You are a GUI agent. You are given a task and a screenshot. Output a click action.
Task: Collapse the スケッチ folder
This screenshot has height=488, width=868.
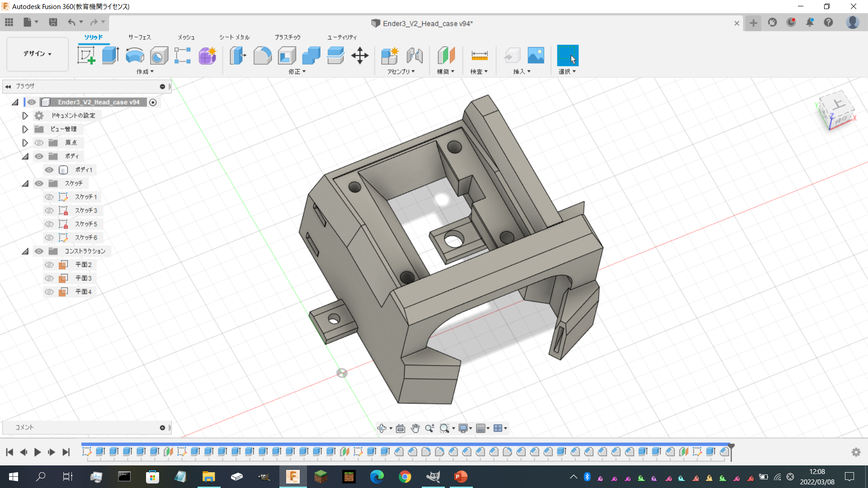click(x=25, y=183)
